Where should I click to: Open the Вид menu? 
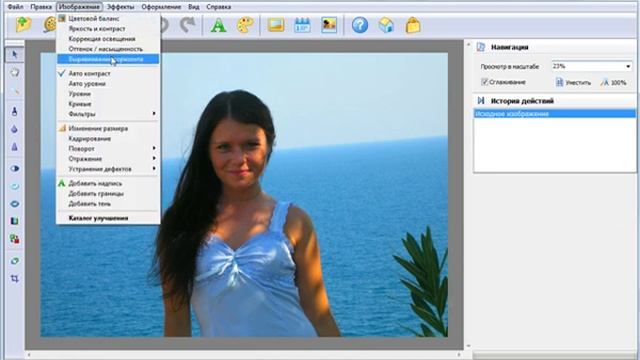[x=194, y=7]
